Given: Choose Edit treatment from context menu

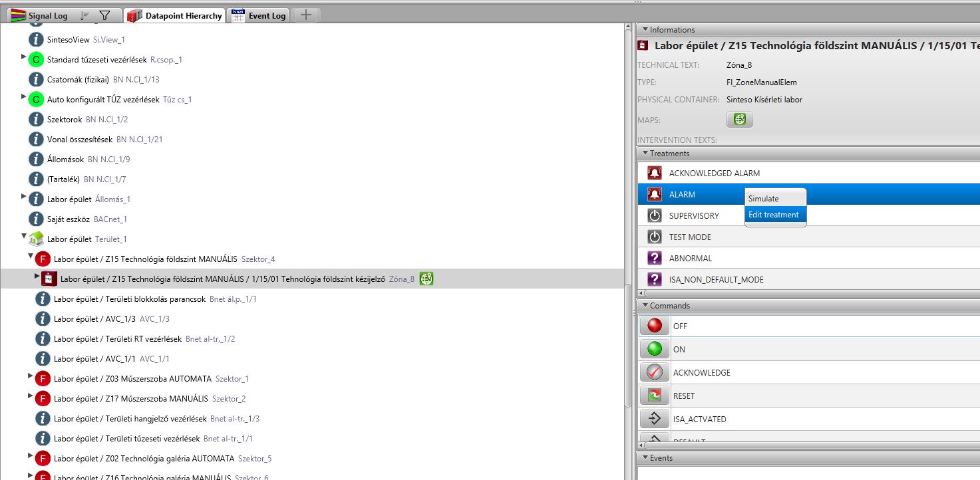Looking at the screenshot, I should tap(773, 215).
